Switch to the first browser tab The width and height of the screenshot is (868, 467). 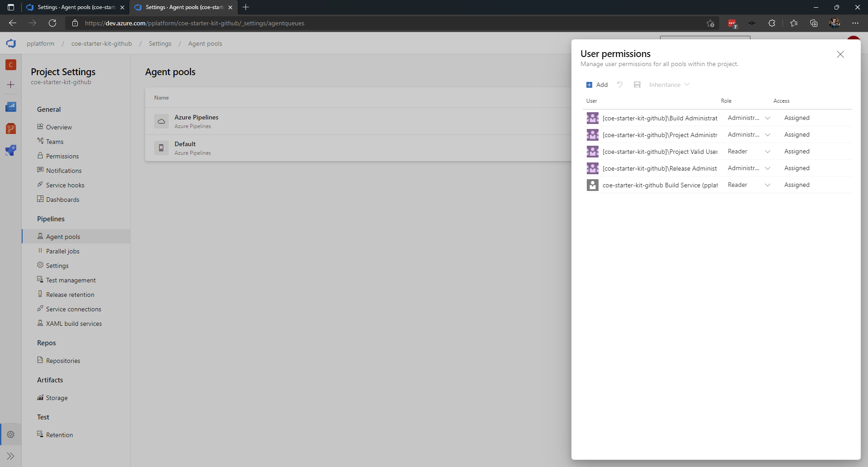[x=75, y=7]
